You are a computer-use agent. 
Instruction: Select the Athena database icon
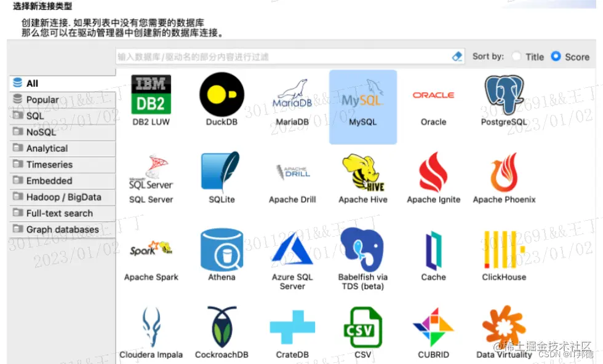click(222, 250)
